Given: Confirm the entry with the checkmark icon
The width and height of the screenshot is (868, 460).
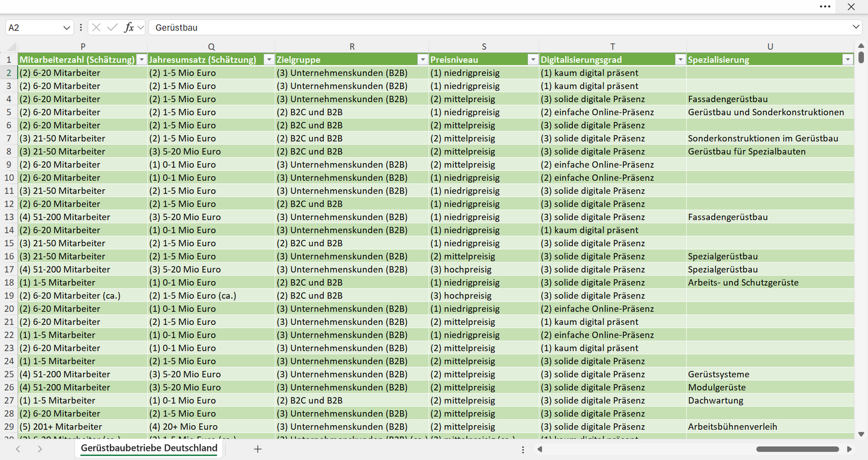Looking at the screenshot, I should click(x=112, y=28).
